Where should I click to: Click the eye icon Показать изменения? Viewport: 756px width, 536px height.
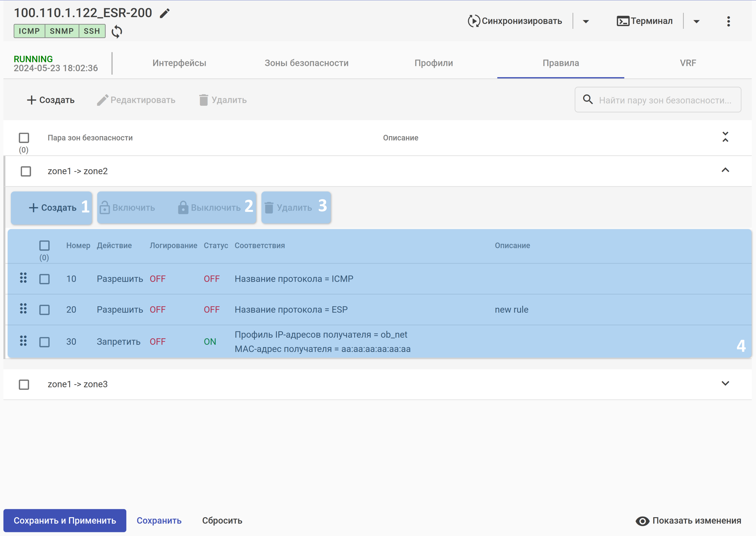[x=643, y=521]
